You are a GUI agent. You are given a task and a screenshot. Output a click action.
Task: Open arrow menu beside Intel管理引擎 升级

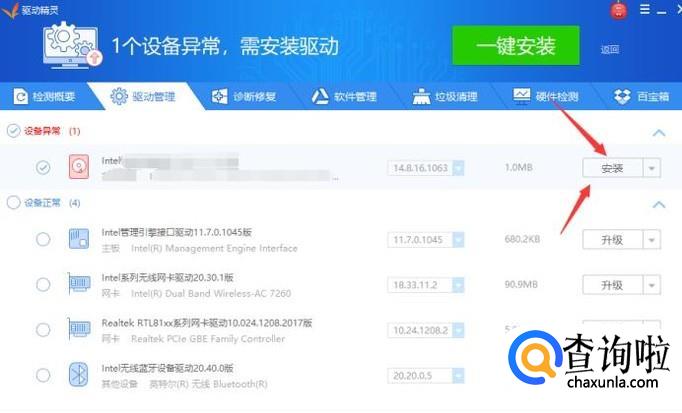[x=652, y=240]
